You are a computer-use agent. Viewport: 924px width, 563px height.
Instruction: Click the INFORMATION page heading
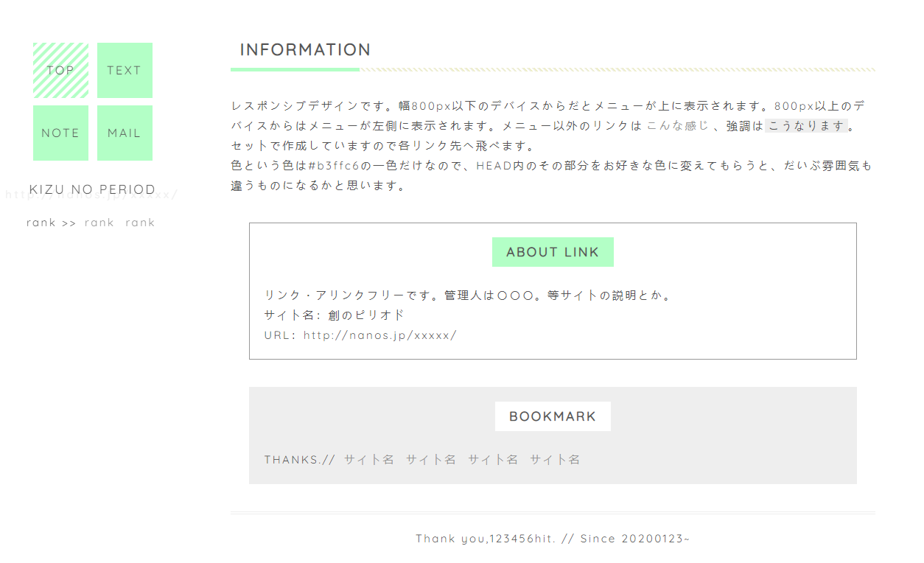(x=305, y=50)
